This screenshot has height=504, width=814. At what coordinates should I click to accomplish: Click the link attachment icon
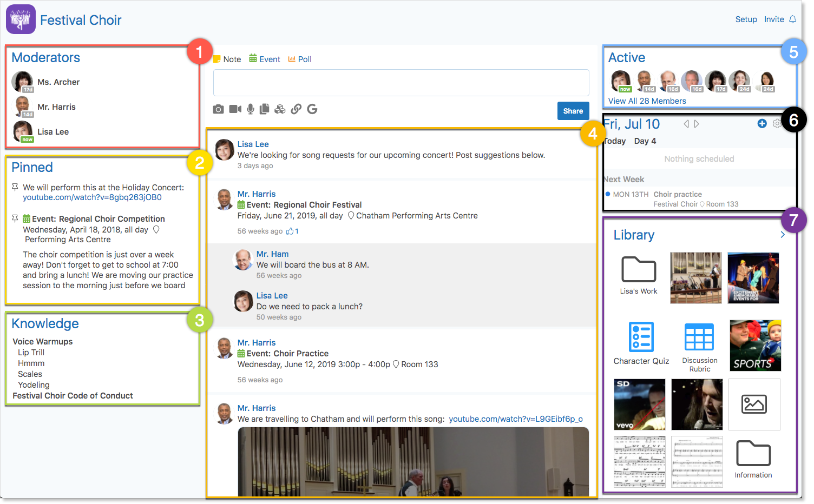296,109
